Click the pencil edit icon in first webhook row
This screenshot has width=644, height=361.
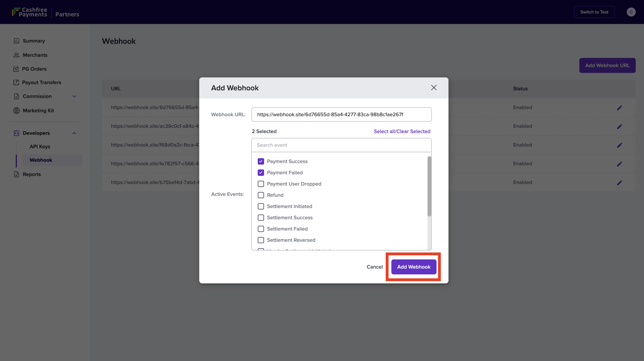point(619,108)
